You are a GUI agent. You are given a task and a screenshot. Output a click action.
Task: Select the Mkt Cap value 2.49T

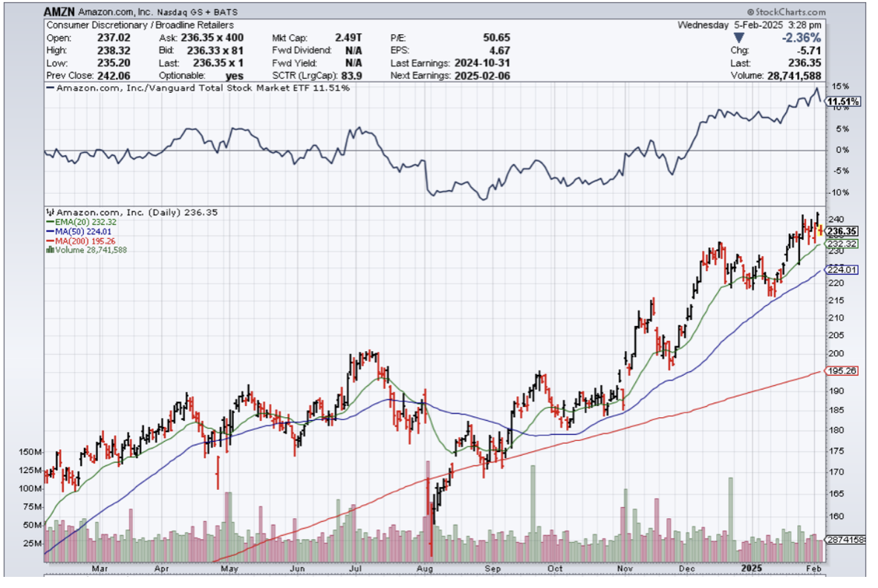(x=348, y=38)
